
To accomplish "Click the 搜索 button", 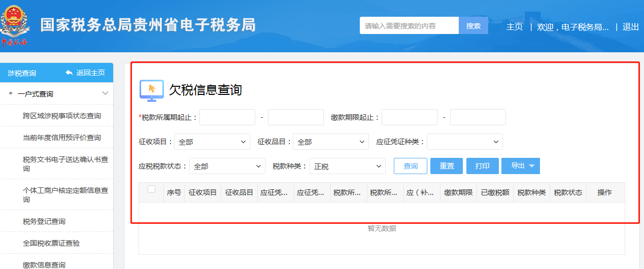I will (x=473, y=26).
